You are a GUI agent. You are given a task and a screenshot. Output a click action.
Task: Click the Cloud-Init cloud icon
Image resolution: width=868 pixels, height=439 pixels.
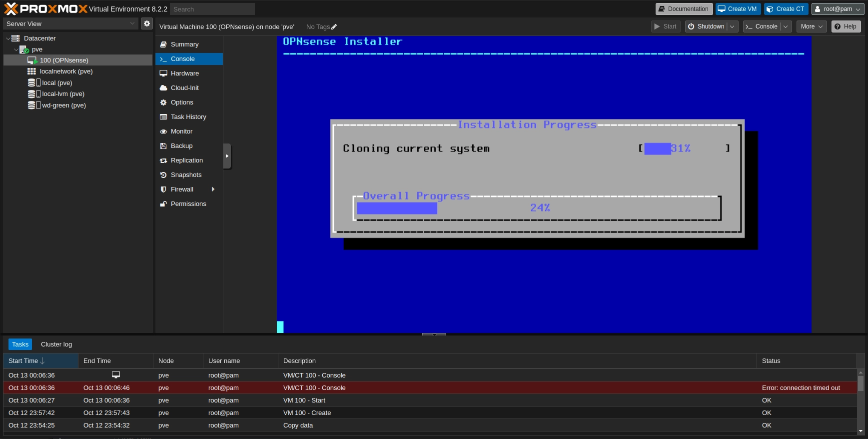(163, 88)
